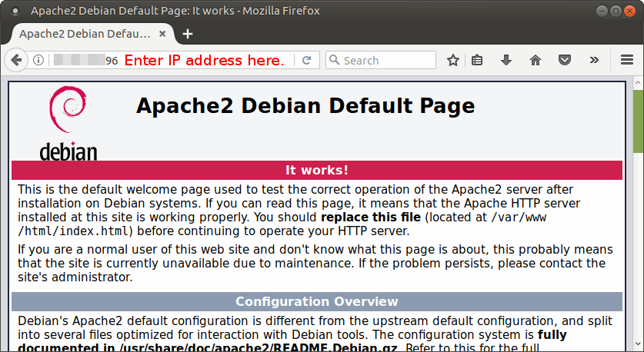Click the Back navigation arrow button
Screen dimensions: 644x352
coord(15,60)
